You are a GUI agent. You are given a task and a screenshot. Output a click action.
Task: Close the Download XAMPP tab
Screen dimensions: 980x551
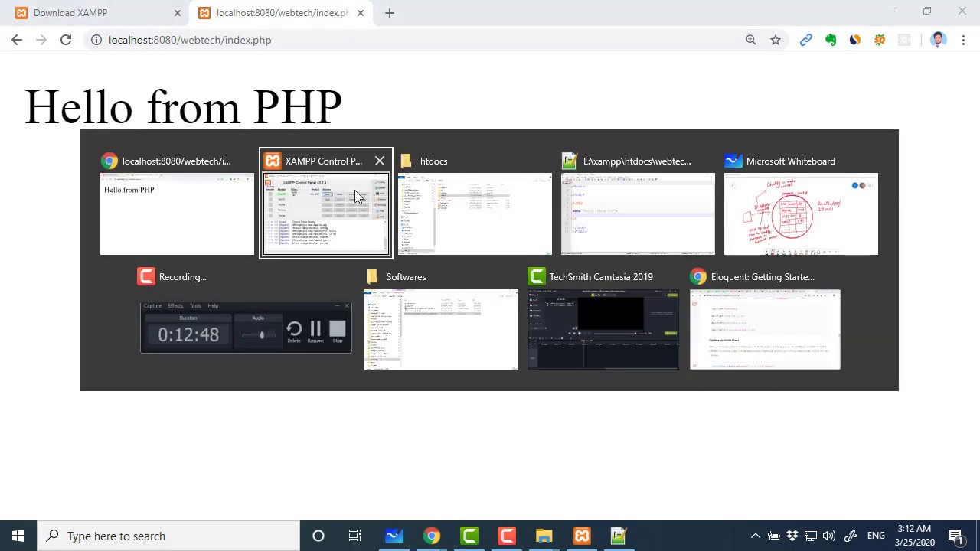click(178, 13)
